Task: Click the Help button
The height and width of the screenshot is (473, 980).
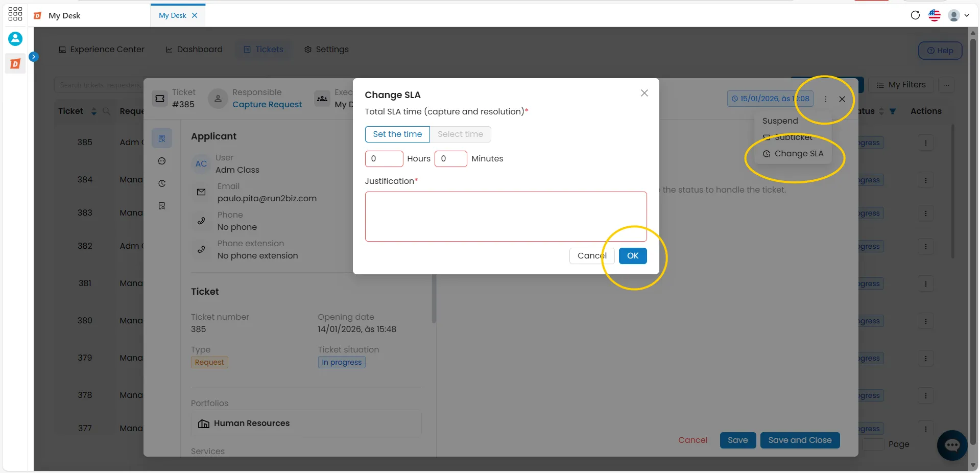Action: [940, 51]
